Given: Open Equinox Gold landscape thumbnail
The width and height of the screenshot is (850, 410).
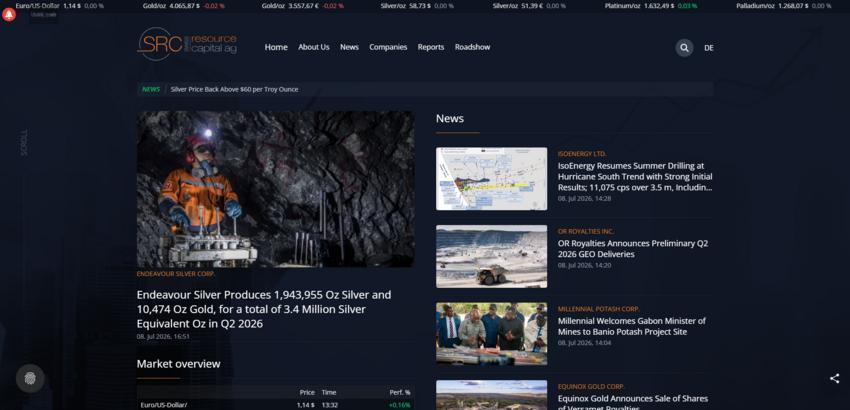Looking at the screenshot, I should (x=491, y=395).
